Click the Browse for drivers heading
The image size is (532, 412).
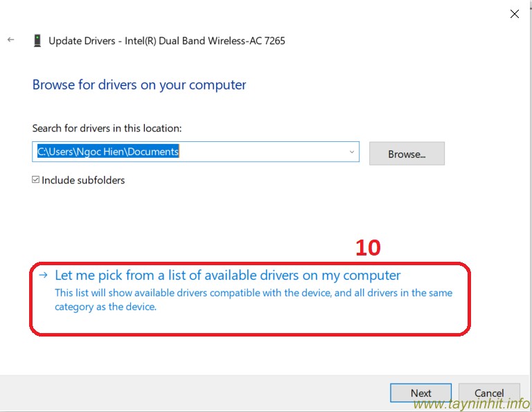point(139,85)
